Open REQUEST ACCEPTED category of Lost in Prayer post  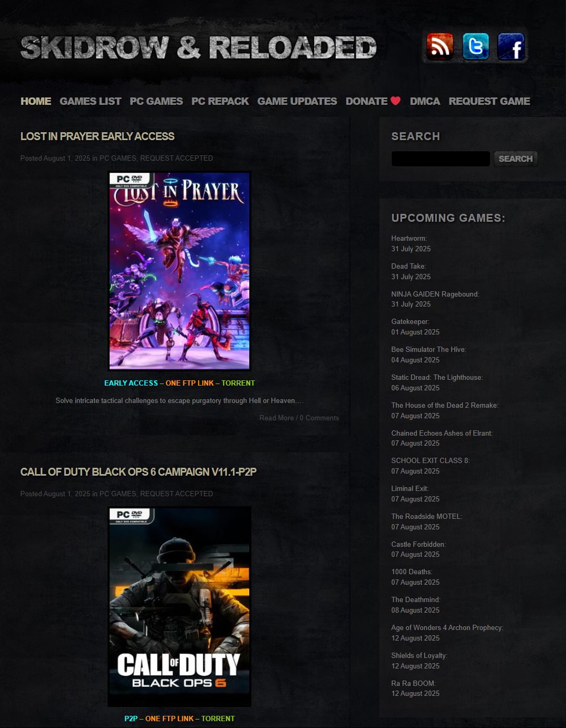177,158
